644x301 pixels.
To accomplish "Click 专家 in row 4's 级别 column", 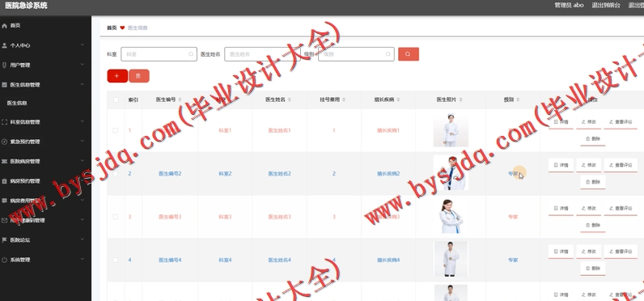I will tap(513, 260).
